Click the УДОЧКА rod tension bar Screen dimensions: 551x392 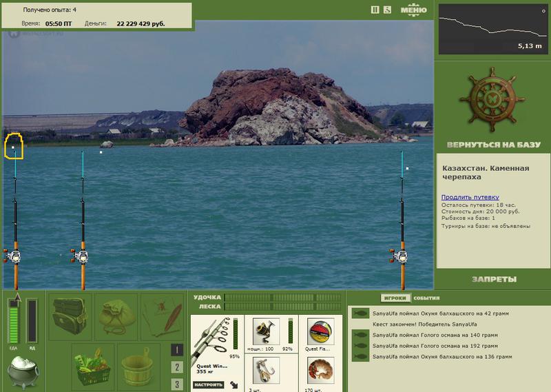click(x=282, y=298)
